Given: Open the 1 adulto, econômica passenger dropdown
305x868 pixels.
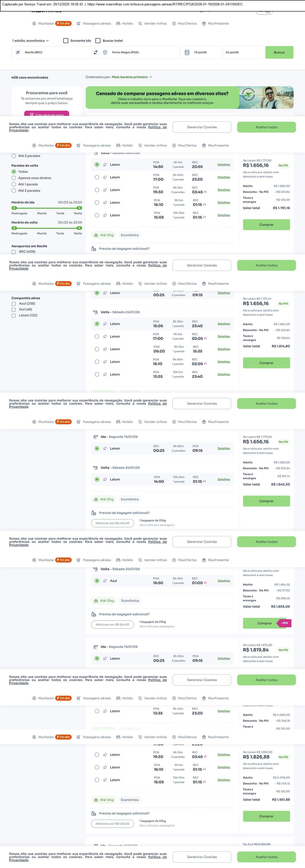Looking at the screenshot, I should pyautogui.click(x=31, y=41).
